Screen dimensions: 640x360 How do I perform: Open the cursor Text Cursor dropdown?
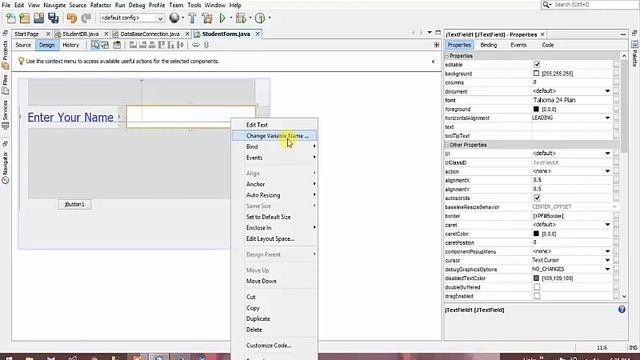point(607,260)
